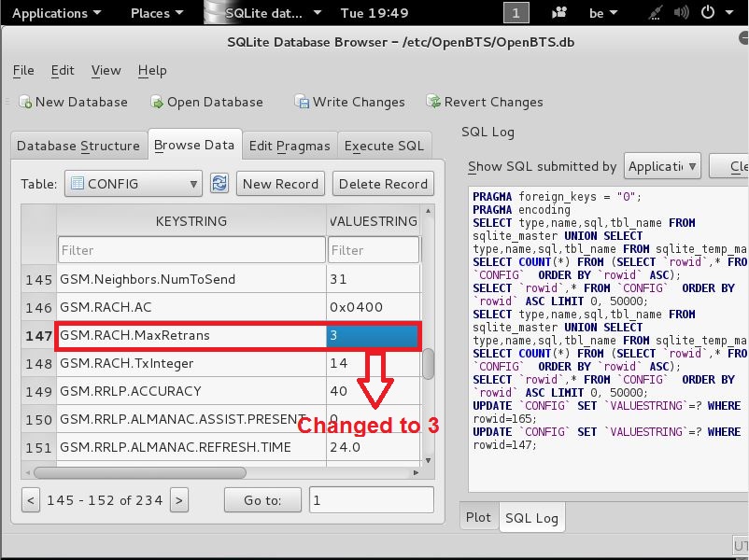This screenshot has height=560, width=749.
Task: Select row header 148
Action: [38, 363]
